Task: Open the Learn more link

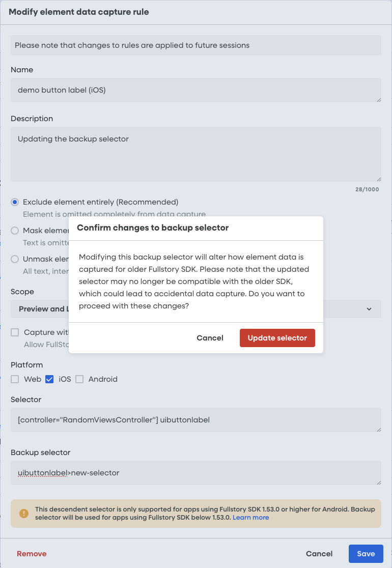Action: coord(250,517)
